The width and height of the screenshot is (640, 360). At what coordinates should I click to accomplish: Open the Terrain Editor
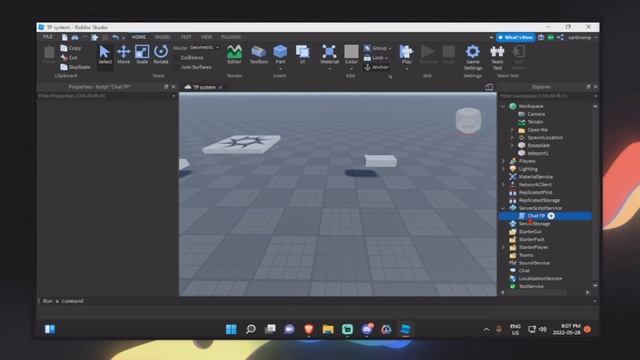click(234, 54)
